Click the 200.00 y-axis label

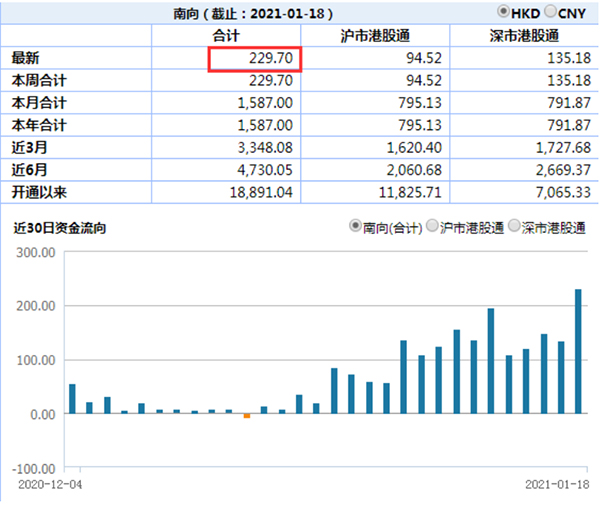[36, 306]
